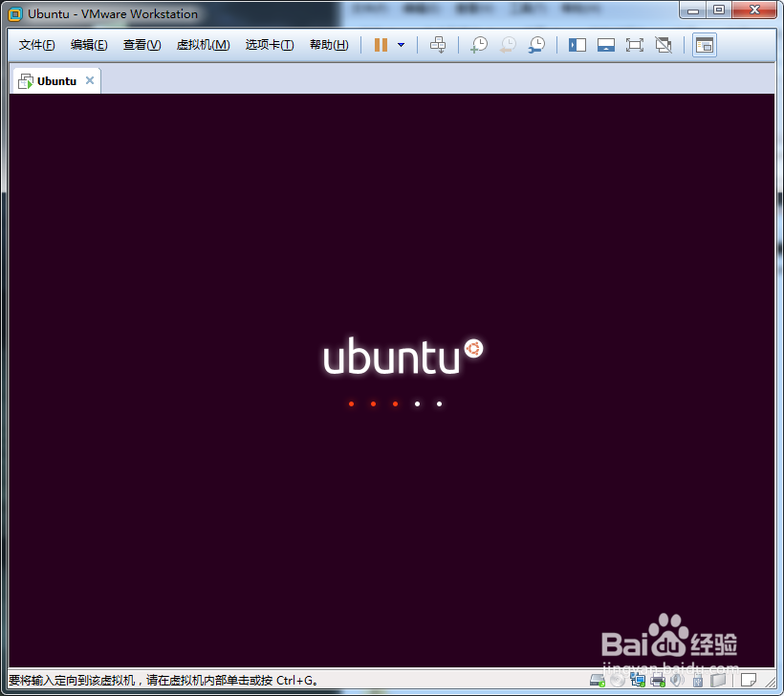Open the 文件(F) menu
Screen dimensions: 784x696
(36, 45)
